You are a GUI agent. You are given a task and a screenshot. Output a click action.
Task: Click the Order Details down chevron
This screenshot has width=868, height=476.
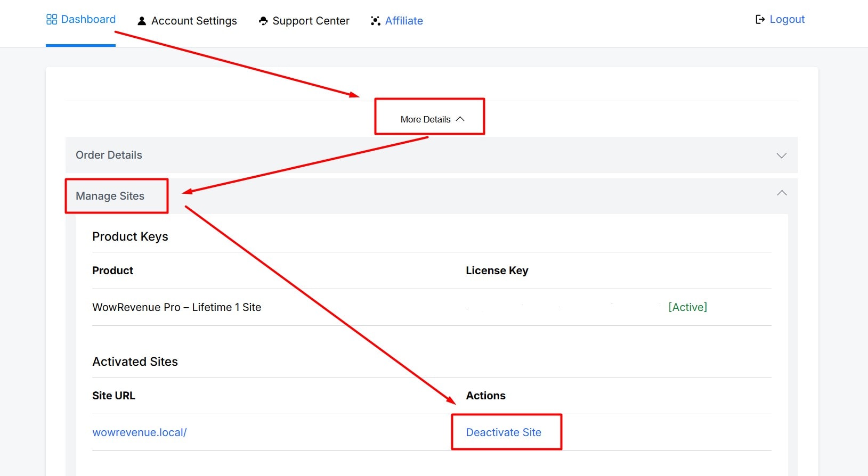point(782,155)
